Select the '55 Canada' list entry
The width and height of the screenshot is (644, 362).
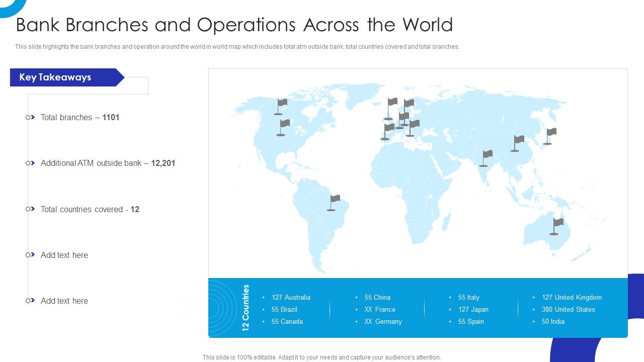point(287,321)
